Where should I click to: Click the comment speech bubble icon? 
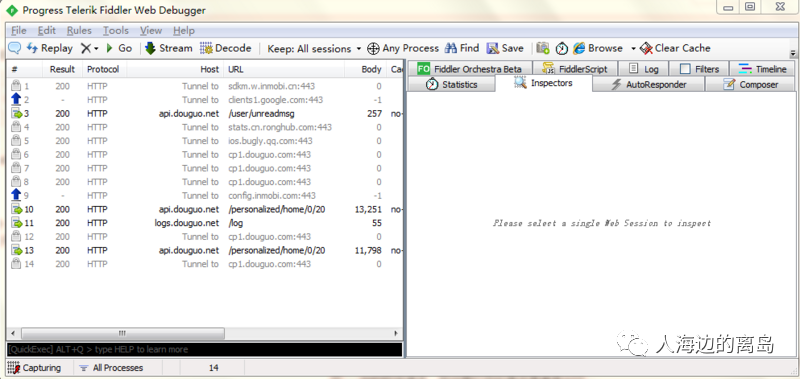point(14,48)
